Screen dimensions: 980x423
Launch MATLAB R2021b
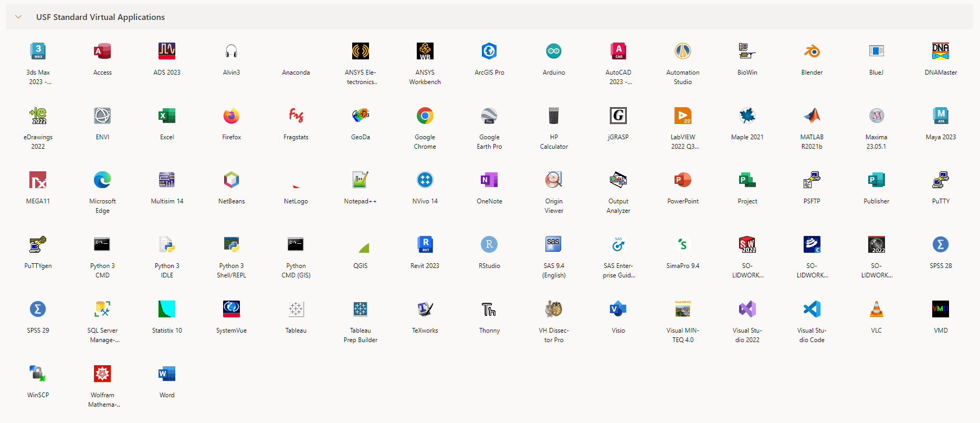(x=812, y=116)
